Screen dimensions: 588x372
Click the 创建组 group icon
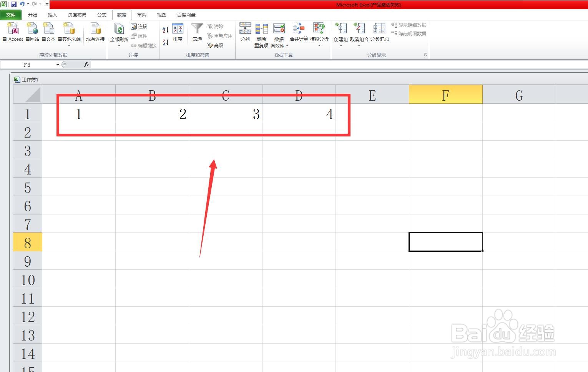coord(341,28)
